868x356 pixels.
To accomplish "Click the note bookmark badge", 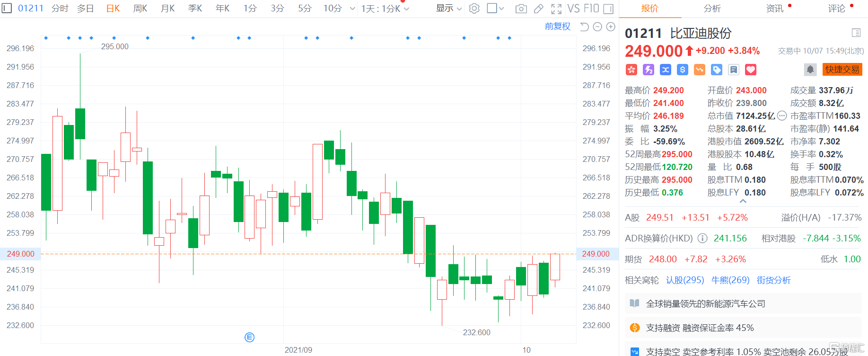I will coord(734,70).
